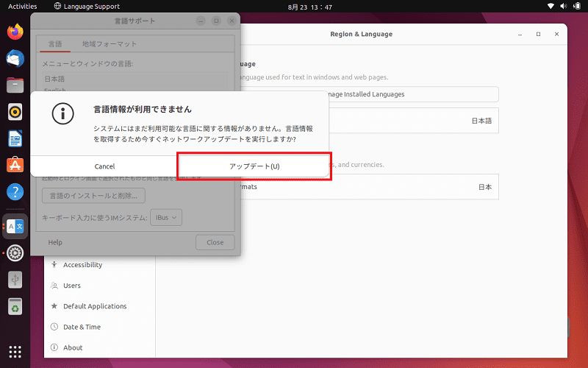Open Settings gear icon in dock

point(15,253)
